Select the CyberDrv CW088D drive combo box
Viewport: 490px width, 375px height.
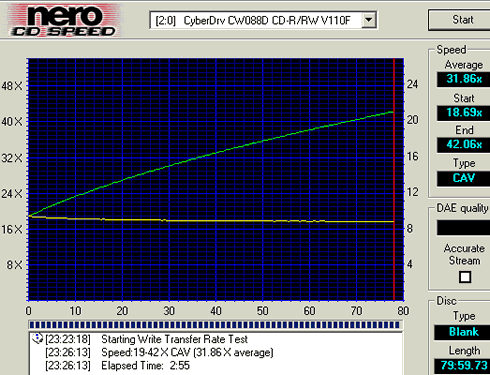pyautogui.click(x=263, y=20)
